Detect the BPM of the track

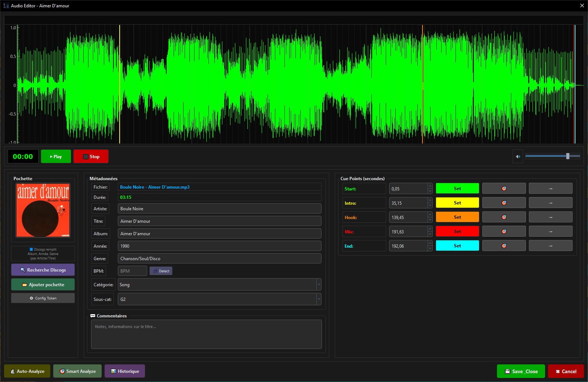(161, 271)
